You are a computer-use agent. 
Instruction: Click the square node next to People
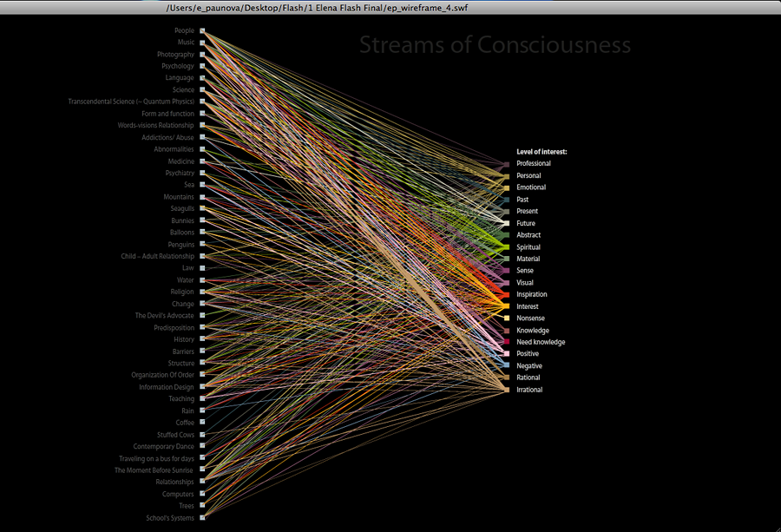[x=202, y=31]
